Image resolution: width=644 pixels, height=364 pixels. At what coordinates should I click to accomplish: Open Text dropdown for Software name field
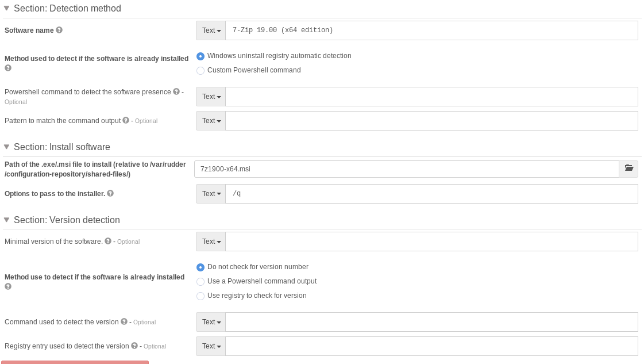pos(211,30)
